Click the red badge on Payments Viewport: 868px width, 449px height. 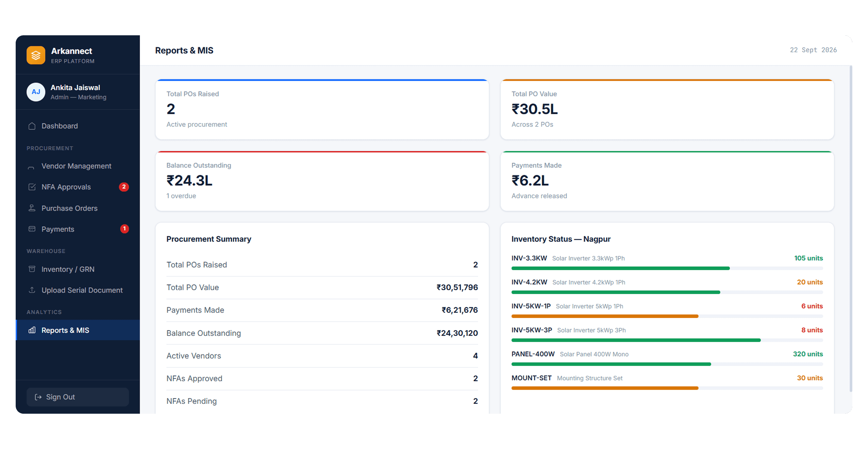[124, 229]
